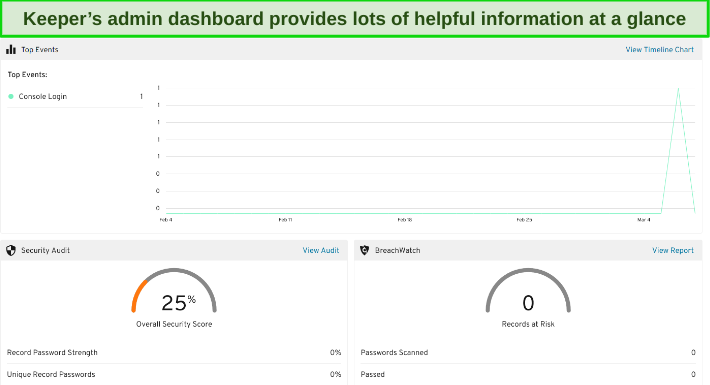
Task: Click the green Console Login legend dot
Action: [x=11, y=96]
